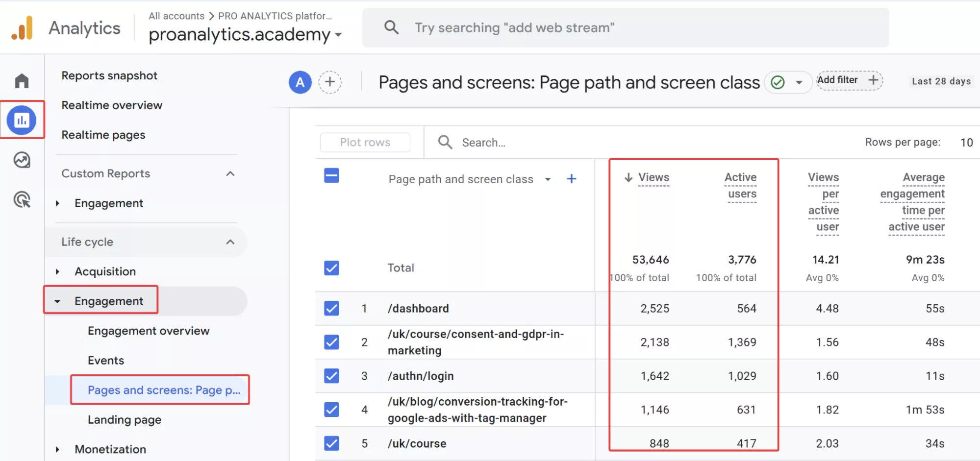The height and width of the screenshot is (461, 980).
Task: Click the 2,525 views cell for /dashboard
Action: coord(654,309)
